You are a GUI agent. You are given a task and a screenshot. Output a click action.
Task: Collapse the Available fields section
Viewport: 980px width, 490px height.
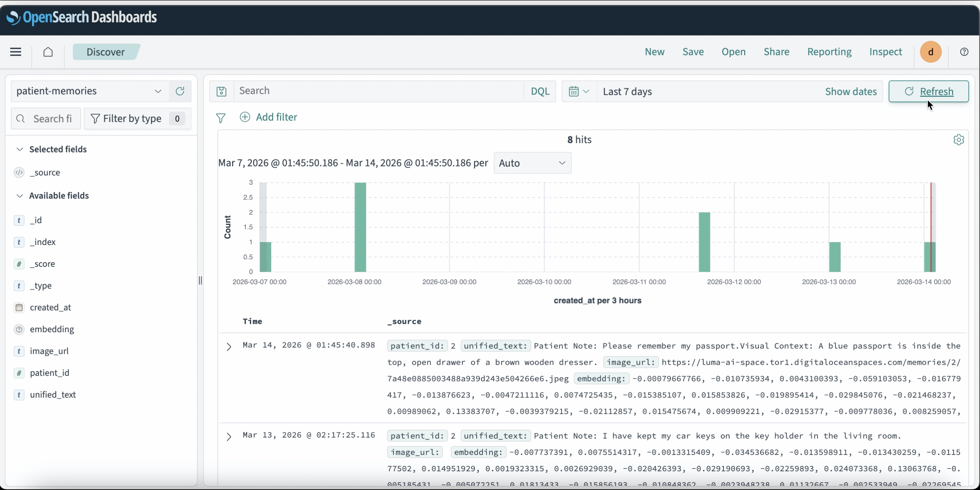(20, 196)
